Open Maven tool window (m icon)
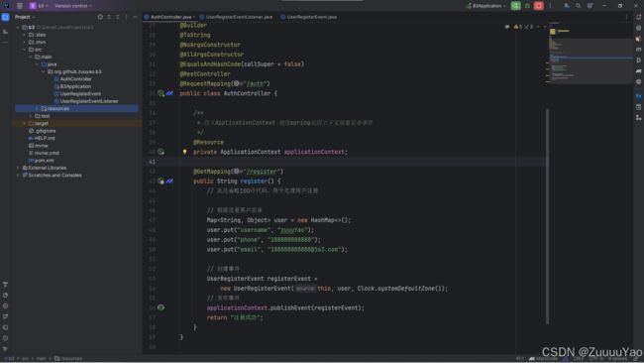 coord(638,50)
